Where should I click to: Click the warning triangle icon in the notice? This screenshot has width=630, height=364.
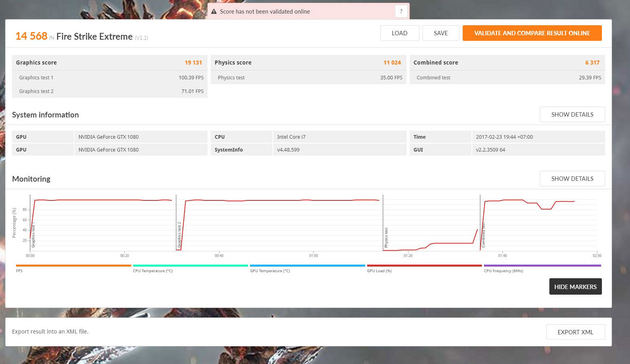click(214, 12)
